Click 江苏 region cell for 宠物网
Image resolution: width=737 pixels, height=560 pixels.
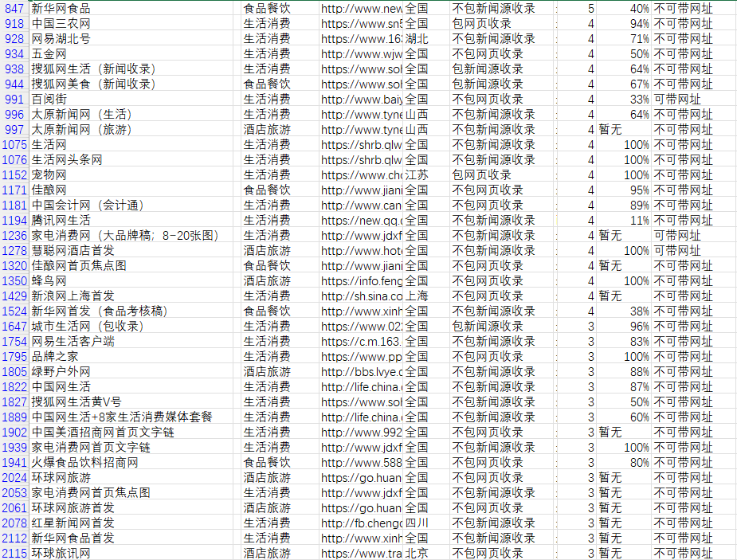(417, 175)
